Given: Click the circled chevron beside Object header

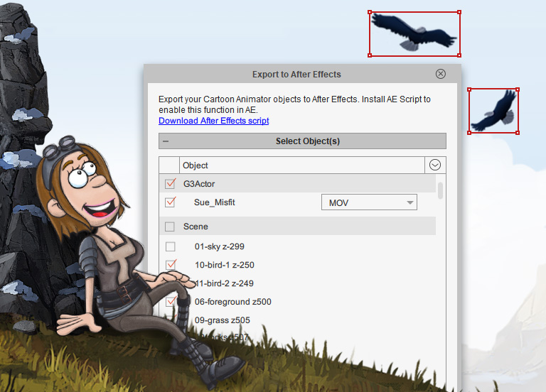Looking at the screenshot, I should coord(435,165).
